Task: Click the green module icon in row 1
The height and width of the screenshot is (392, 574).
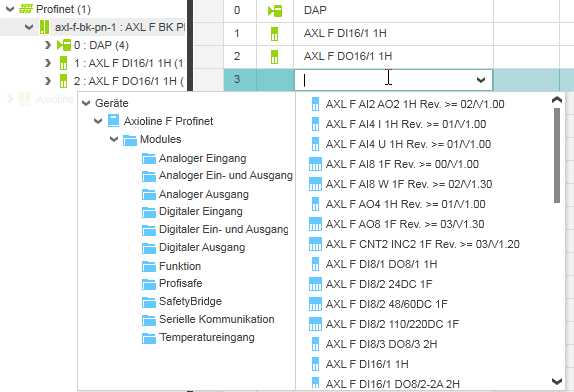Action: pyautogui.click(x=274, y=34)
